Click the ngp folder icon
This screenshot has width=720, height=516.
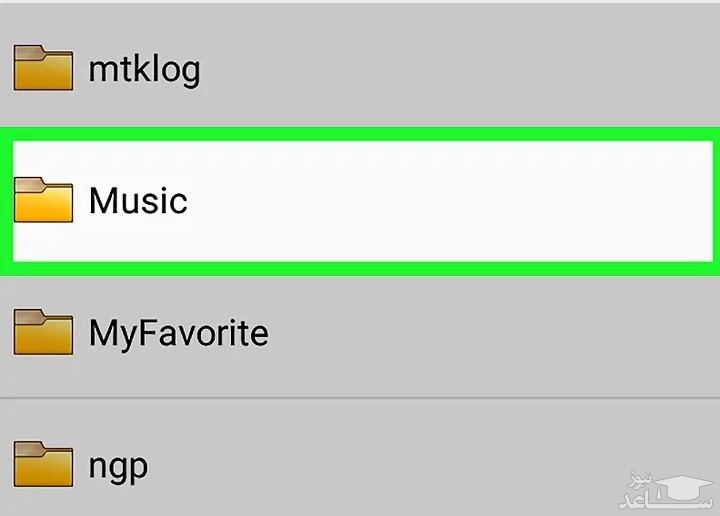43,465
